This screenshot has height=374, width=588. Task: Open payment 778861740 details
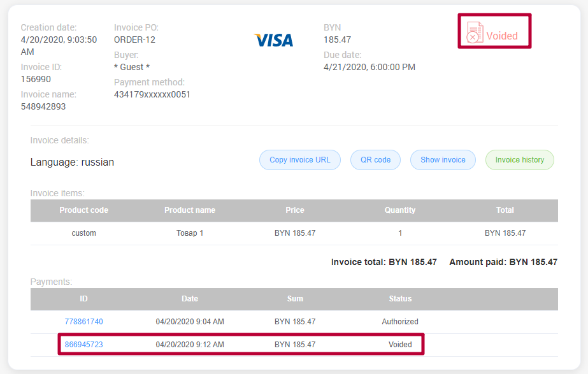(x=83, y=322)
